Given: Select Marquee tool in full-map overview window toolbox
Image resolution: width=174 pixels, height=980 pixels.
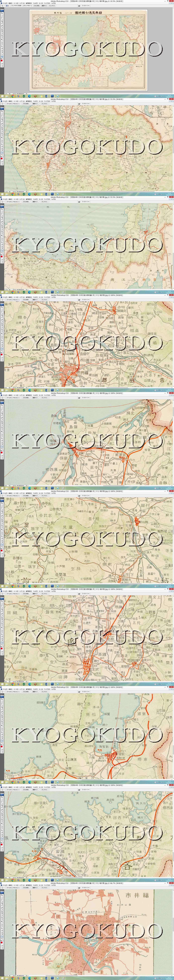Looking at the screenshot, I should click(2, 15).
